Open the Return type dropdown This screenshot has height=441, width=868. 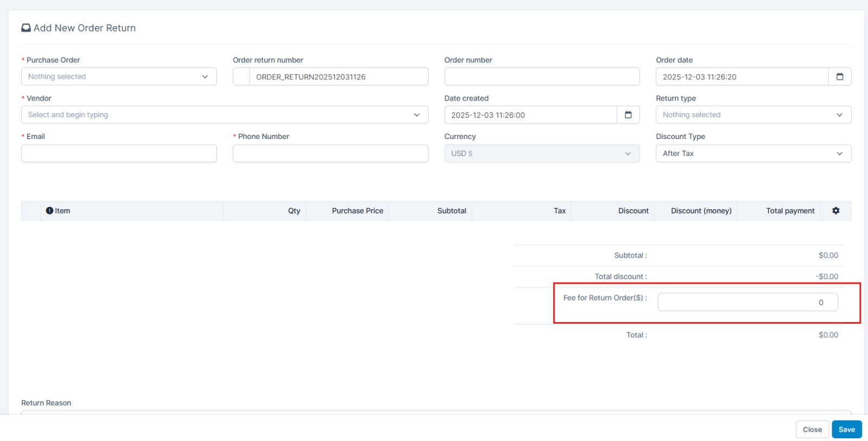pos(753,115)
